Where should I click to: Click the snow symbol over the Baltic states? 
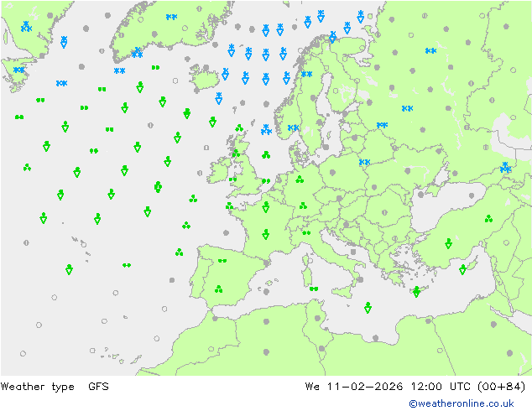click(382, 125)
